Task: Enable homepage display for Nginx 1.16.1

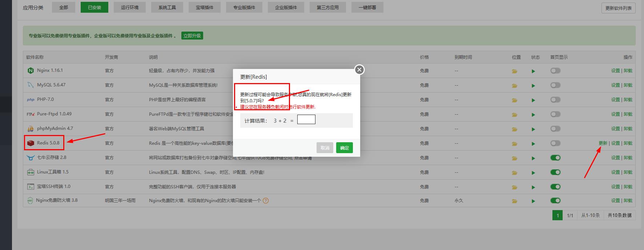Action: tap(555, 70)
